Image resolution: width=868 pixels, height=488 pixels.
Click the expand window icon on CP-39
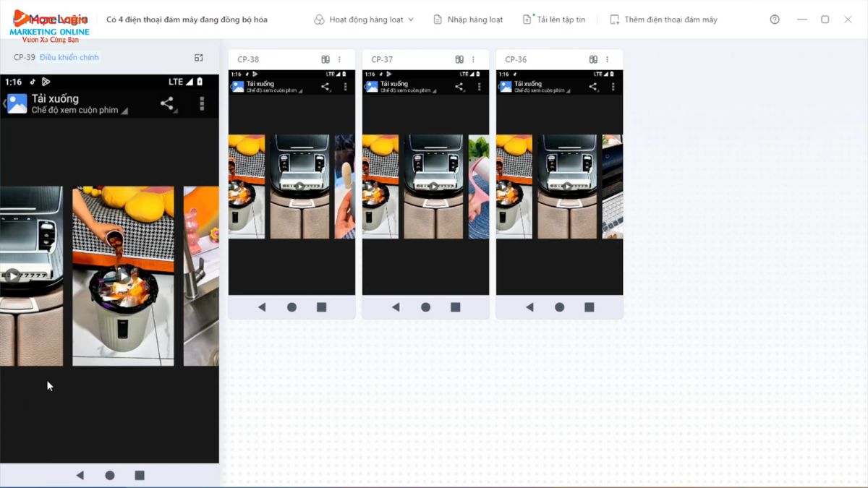[x=199, y=57]
